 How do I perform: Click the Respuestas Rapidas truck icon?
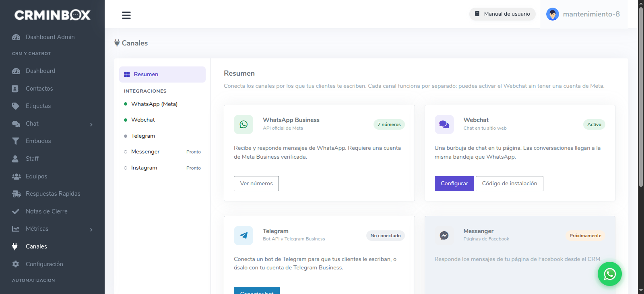click(x=17, y=194)
